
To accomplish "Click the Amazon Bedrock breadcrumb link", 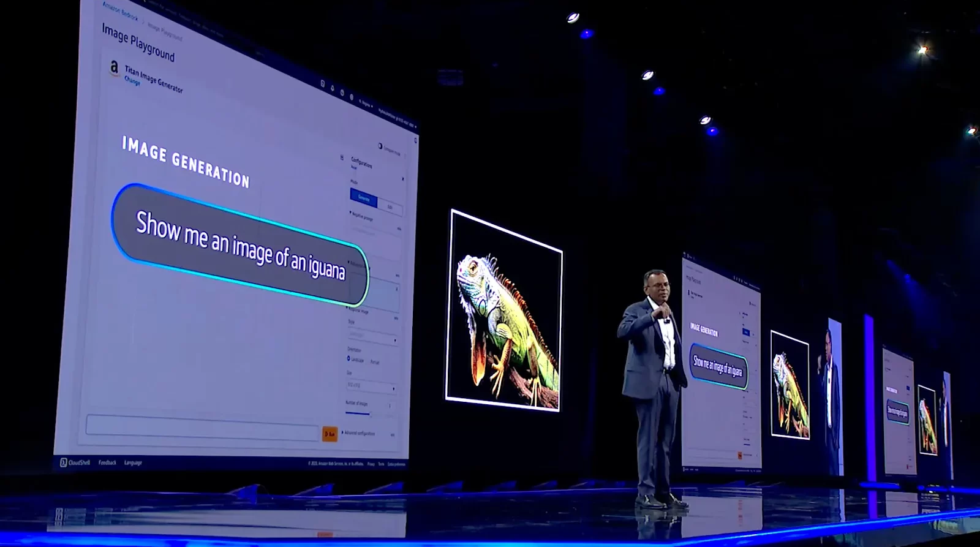I will pos(121,11).
